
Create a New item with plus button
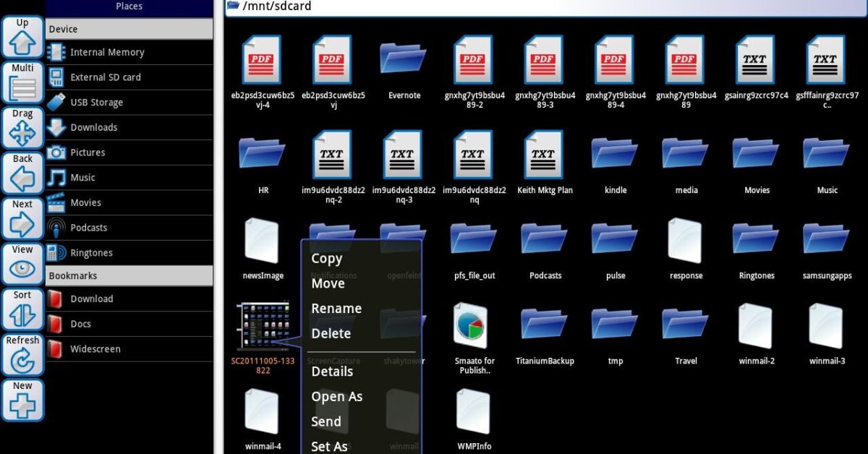[22, 401]
